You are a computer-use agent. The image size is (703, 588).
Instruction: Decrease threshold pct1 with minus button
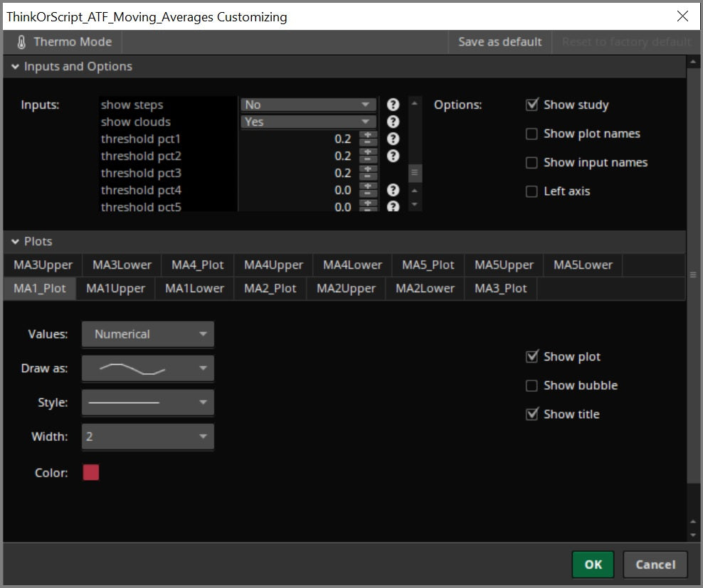[368, 142]
